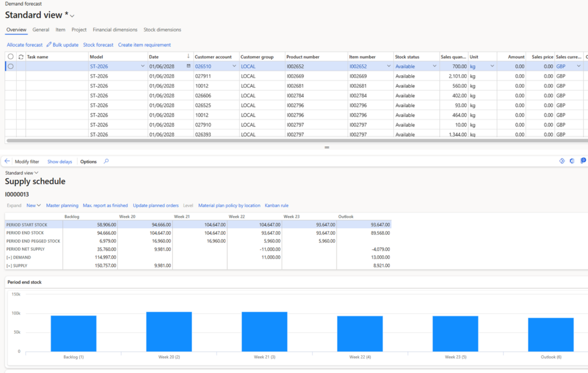Screen dimensions: 588x373
Task: Open the Customer account 026510 dropdown
Action: pos(234,66)
